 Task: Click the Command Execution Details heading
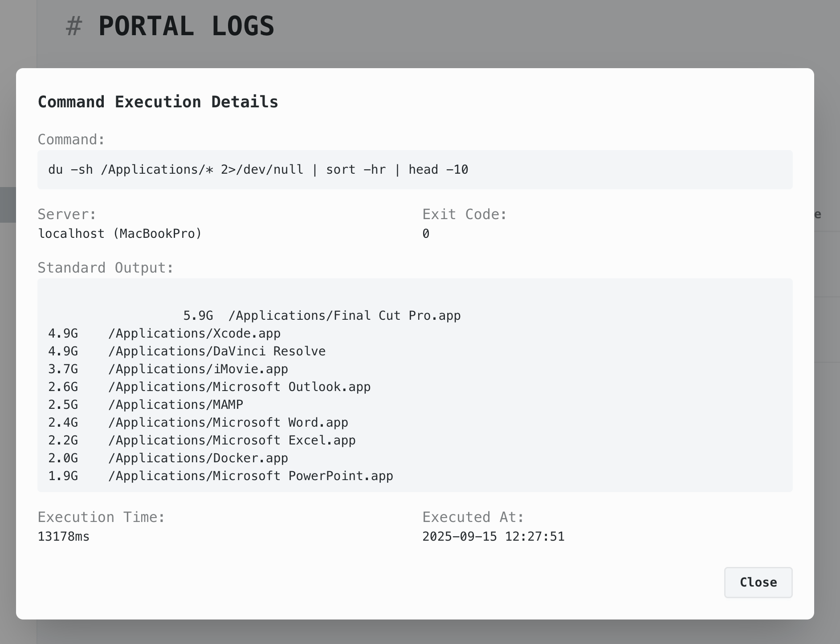(x=158, y=102)
